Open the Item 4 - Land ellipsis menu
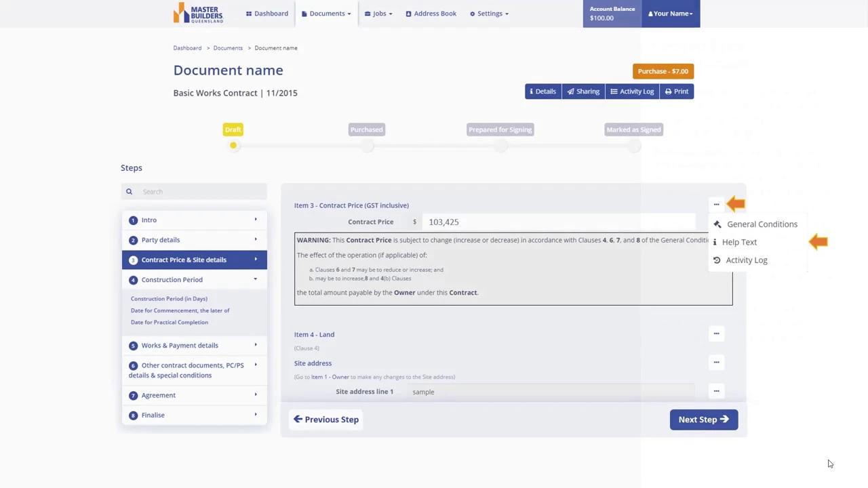 tap(716, 333)
